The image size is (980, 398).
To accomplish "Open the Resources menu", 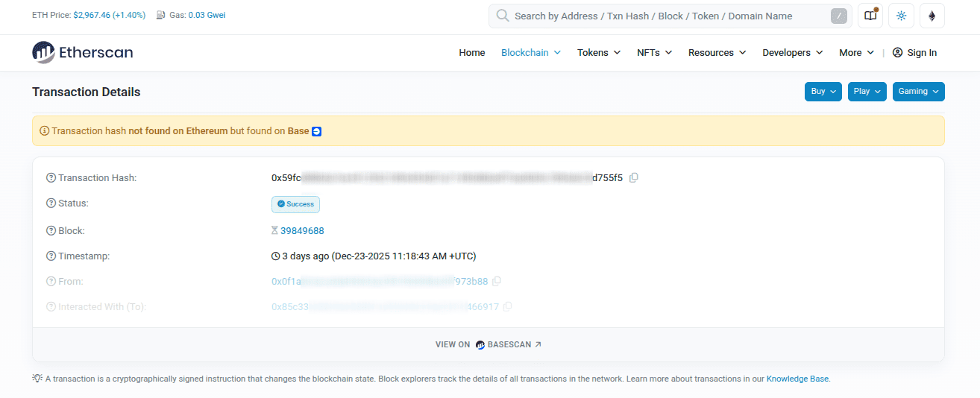I will point(717,53).
